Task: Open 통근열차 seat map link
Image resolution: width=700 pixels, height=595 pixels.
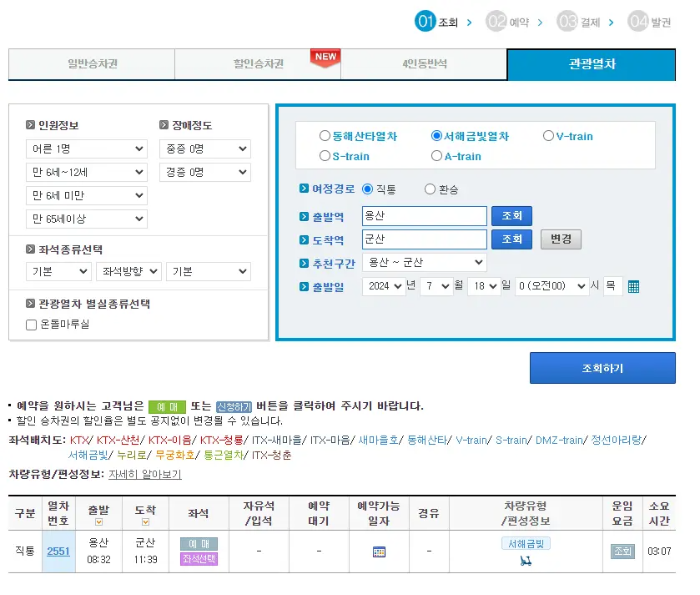Action: tap(223, 455)
